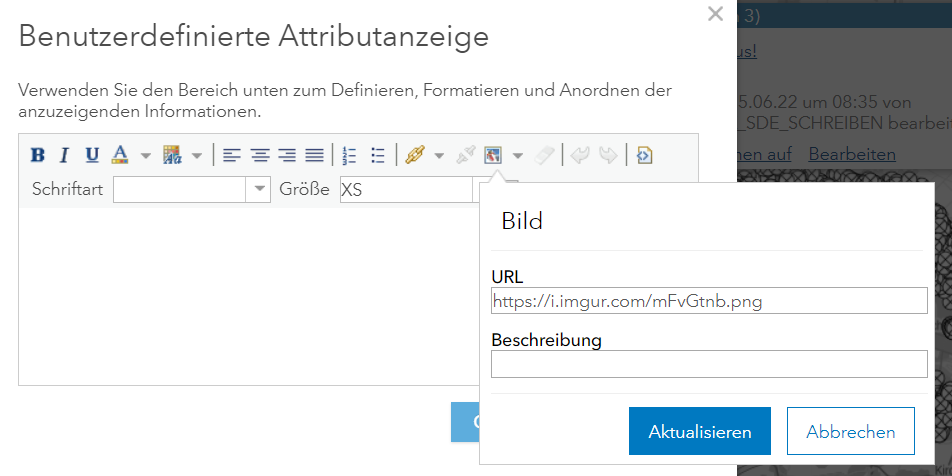
Task: Open the HTML source view icon
Action: [644, 155]
